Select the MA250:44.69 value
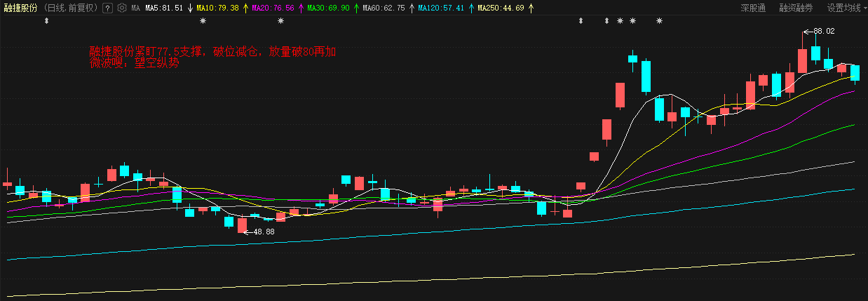This screenshot has width=868, height=301. [x=501, y=8]
